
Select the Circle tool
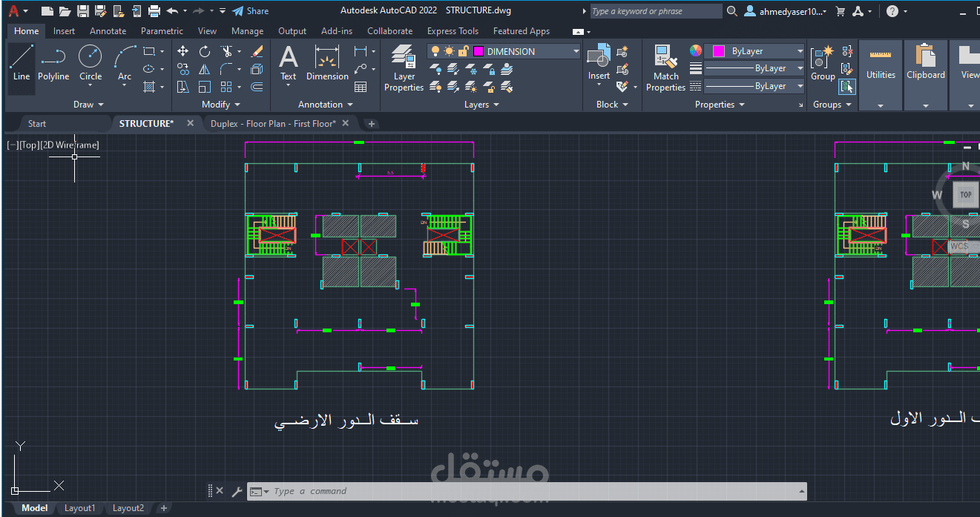pyautogui.click(x=91, y=63)
